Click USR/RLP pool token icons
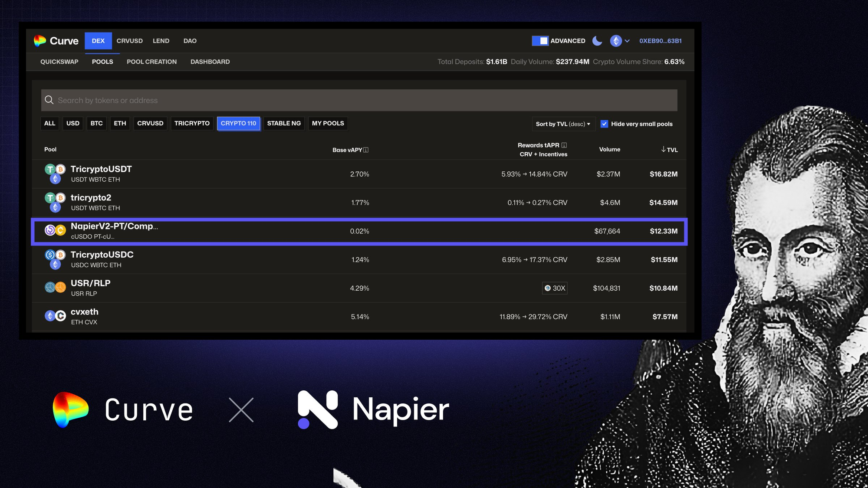 [x=55, y=287]
